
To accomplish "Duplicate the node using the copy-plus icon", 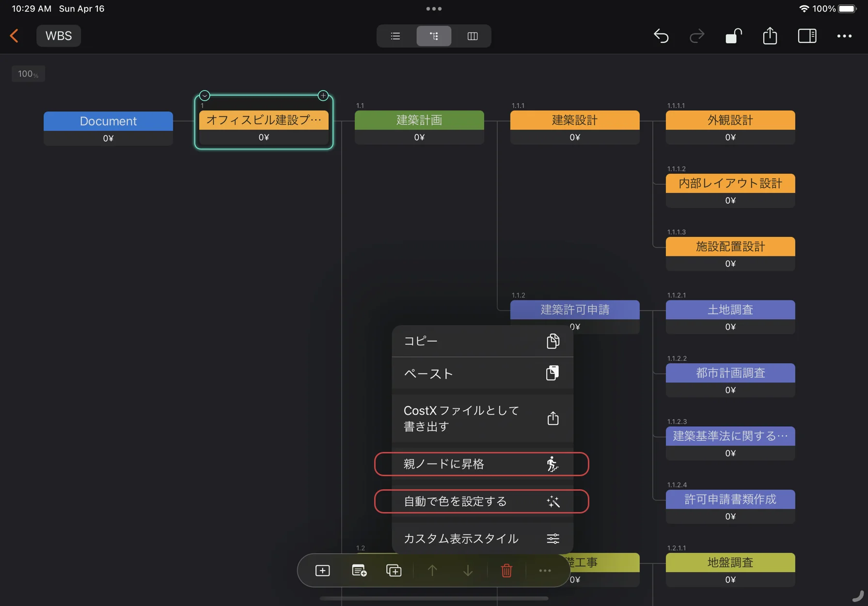I will [394, 571].
